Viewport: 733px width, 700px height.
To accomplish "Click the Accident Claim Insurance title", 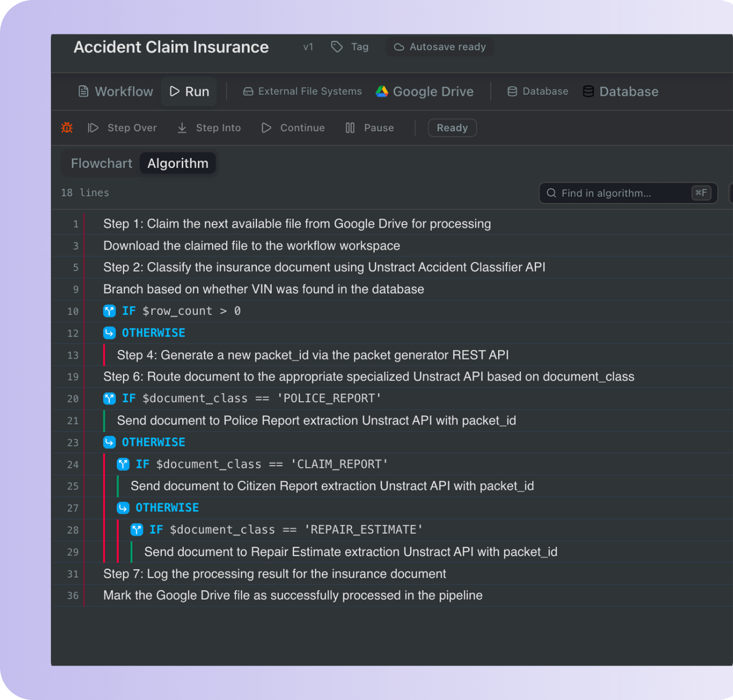I will click(x=171, y=47).
